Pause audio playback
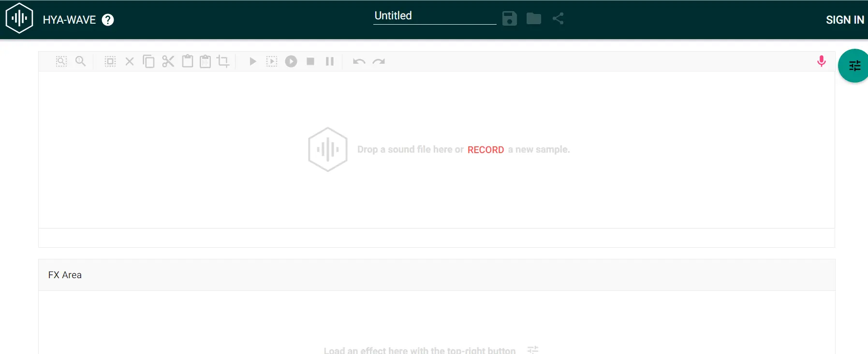 click(x=330, y=61)
